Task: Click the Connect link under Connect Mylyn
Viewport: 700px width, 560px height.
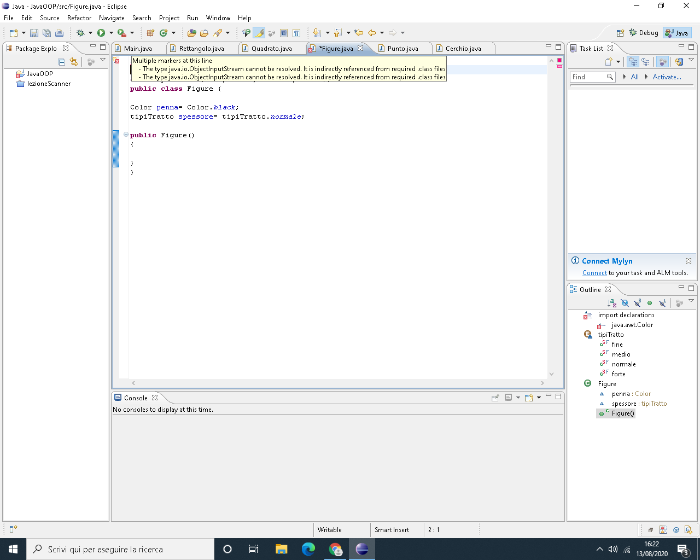Action: click(594, 273)
